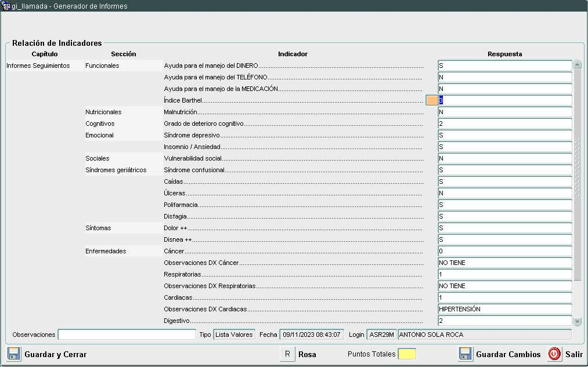The height and width of the screenshot is (367, 588).
Task: Click the scroll up arrow of indicator list
Action: [x=577, y=65]
